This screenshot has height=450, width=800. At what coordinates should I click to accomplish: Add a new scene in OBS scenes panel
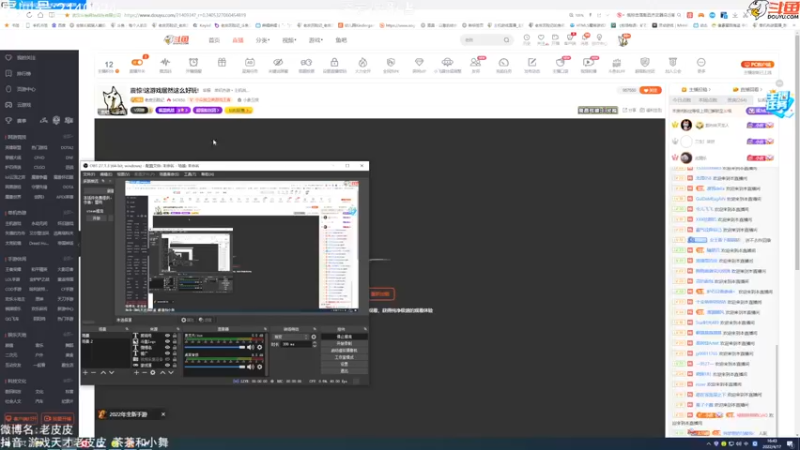coord(85,373)
